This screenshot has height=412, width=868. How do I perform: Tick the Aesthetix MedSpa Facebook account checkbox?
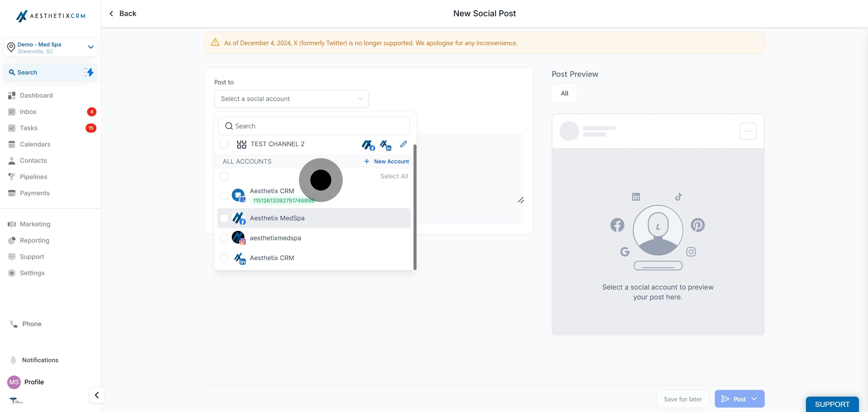tap(224, 218)
